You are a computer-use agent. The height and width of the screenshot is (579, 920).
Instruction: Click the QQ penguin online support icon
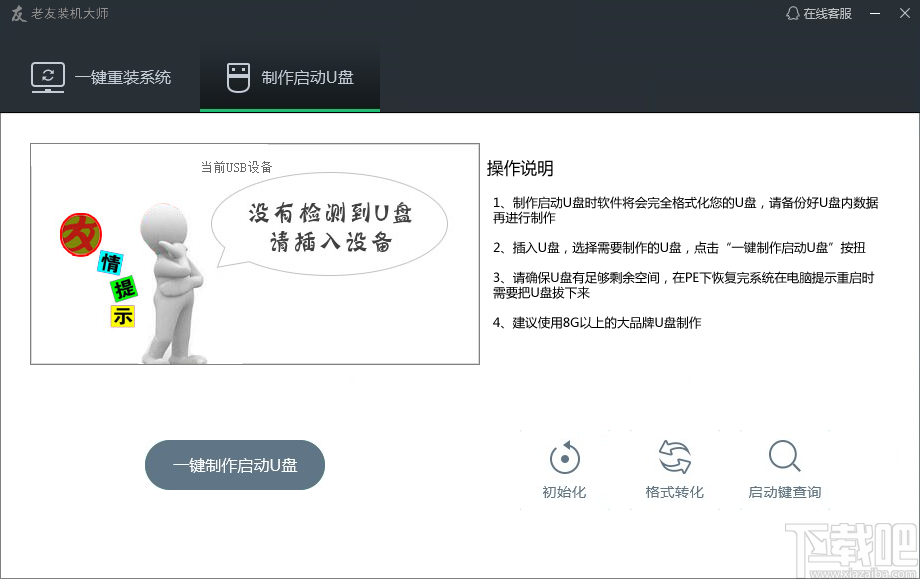pyautogui.click(x=793, y=14)
